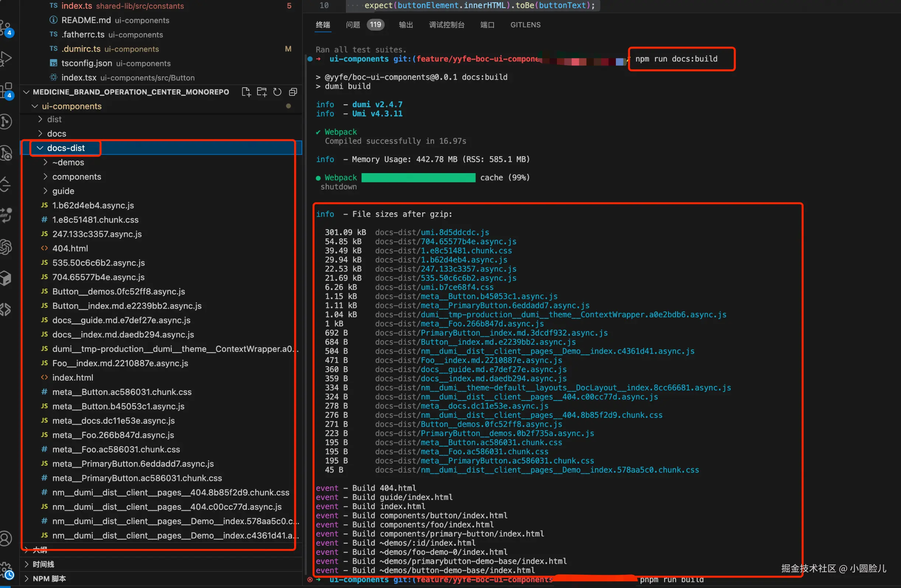Refresh the explorer tree
The width and height of the screenshot is (901, 588).
click(277, 92)
